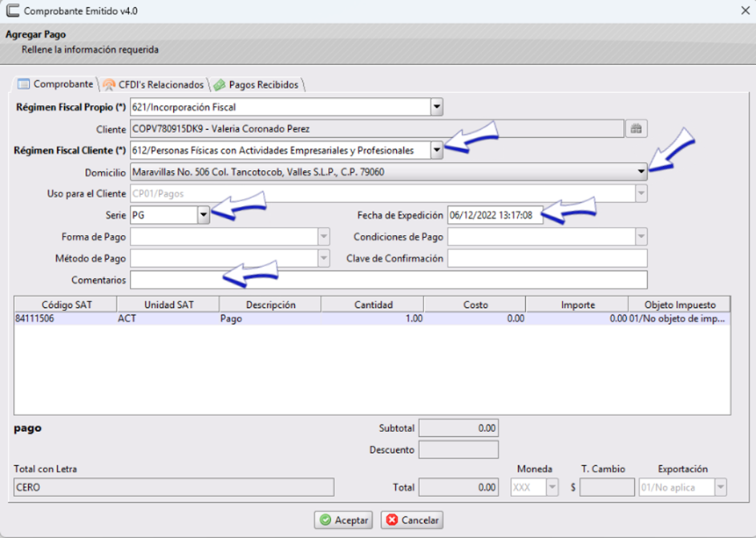Click the Comentarios input field
This screenshot has width=756, height=538.
point(389,280)
